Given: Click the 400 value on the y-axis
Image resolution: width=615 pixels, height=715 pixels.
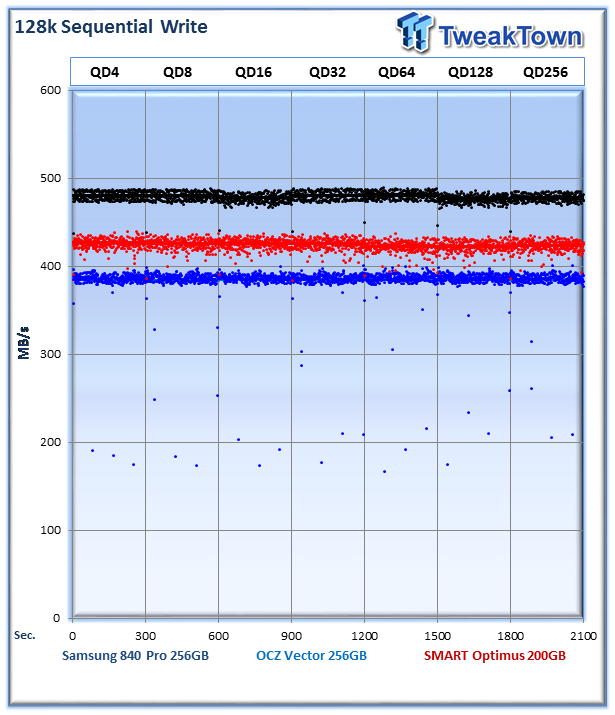Looking at the screenshot, I should click(51, 266).
